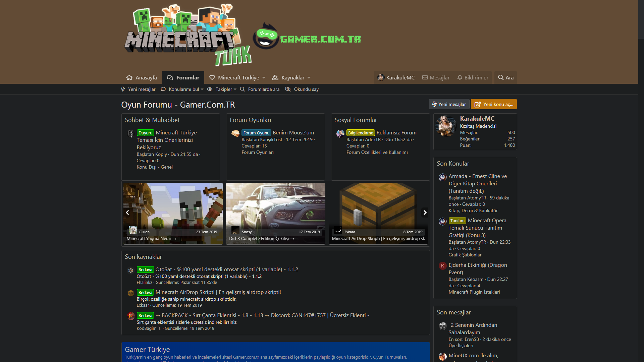This screenshot has height=362, width=644.
Task: Select the Forumlar tab
Action: (183, 77)
